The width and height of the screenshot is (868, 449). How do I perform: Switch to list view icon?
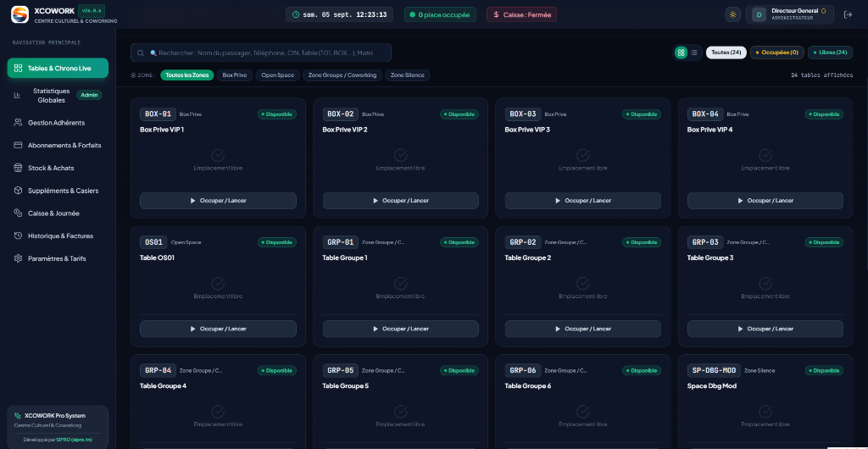click(693, 53)
